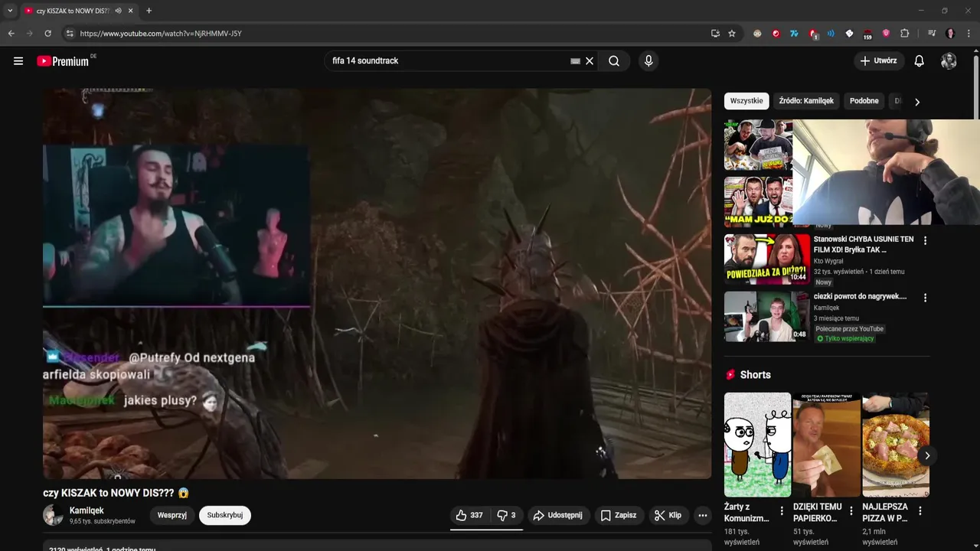Open the YouTube hamburger guide menu
Image resolution: width=980 pixels, height=551 pixels.
pos(18,61)
